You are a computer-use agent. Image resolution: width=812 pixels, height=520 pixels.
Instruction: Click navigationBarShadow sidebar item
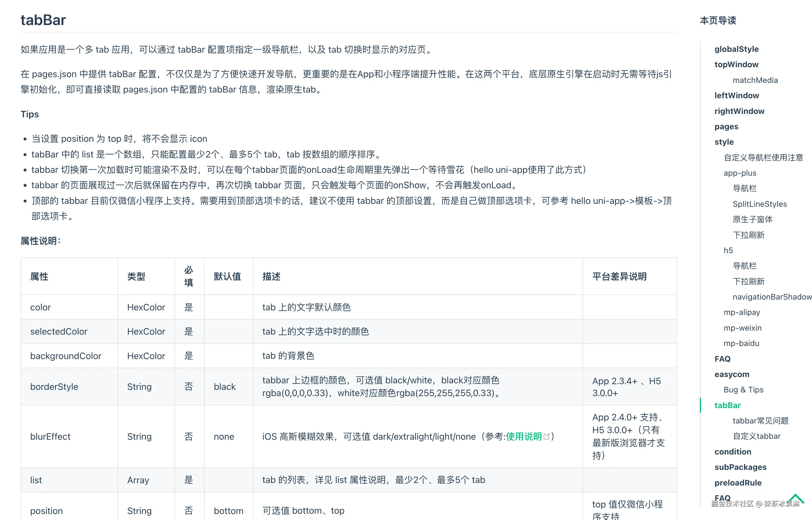(772, 297)
